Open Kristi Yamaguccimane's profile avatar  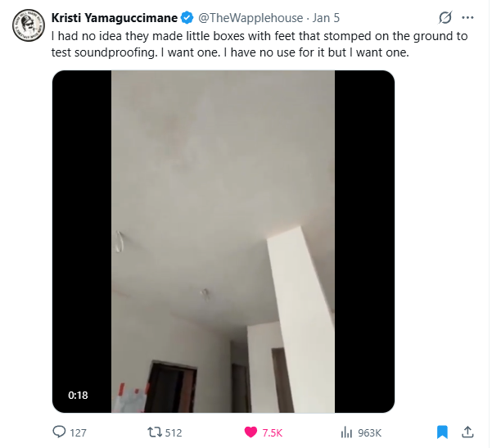(x=29, y=25)
